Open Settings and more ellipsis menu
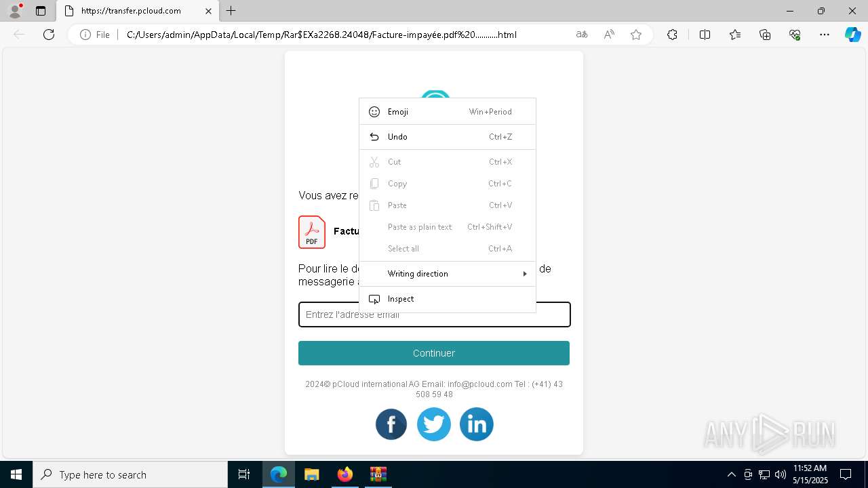 point(825,35)
